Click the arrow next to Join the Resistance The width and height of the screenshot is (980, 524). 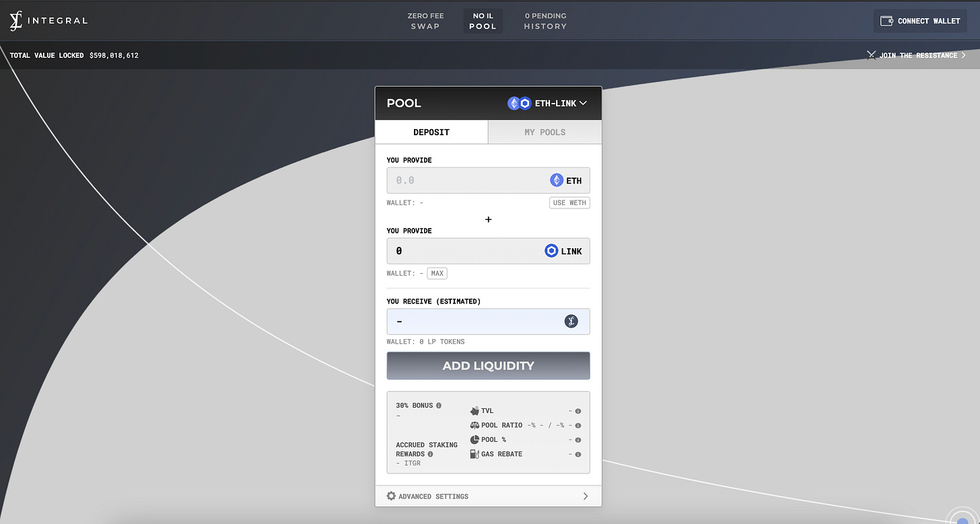point(964,55)
